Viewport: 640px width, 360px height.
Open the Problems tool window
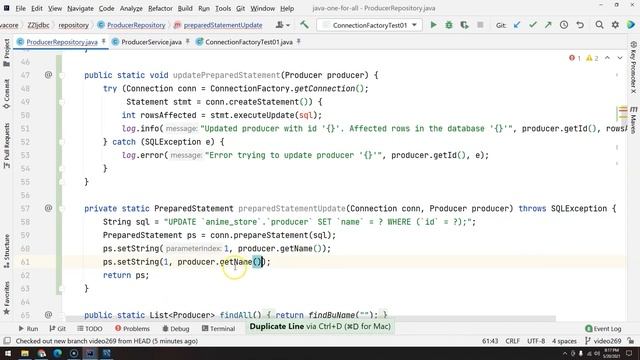(x=133, y=329)
